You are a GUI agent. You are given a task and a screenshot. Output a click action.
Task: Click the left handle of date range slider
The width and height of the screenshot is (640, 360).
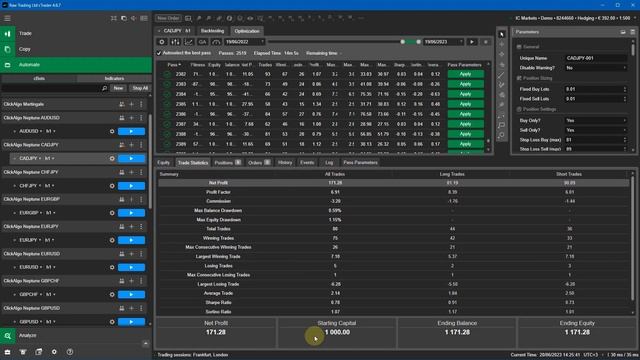tap(402, 42)
